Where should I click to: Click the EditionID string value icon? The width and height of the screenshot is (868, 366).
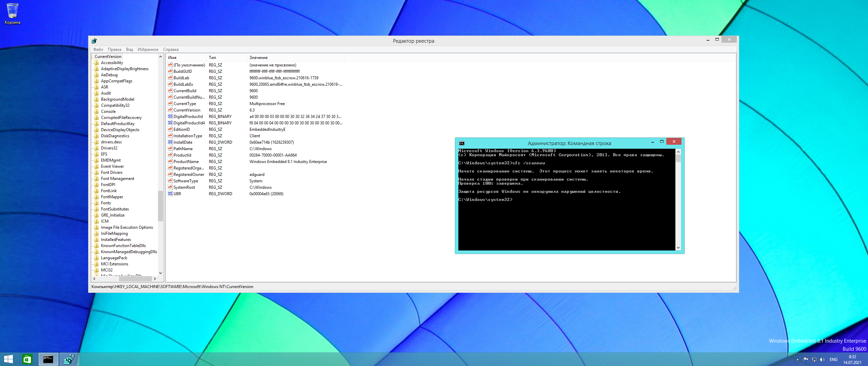pyautogui.click(x=170, y=129)
